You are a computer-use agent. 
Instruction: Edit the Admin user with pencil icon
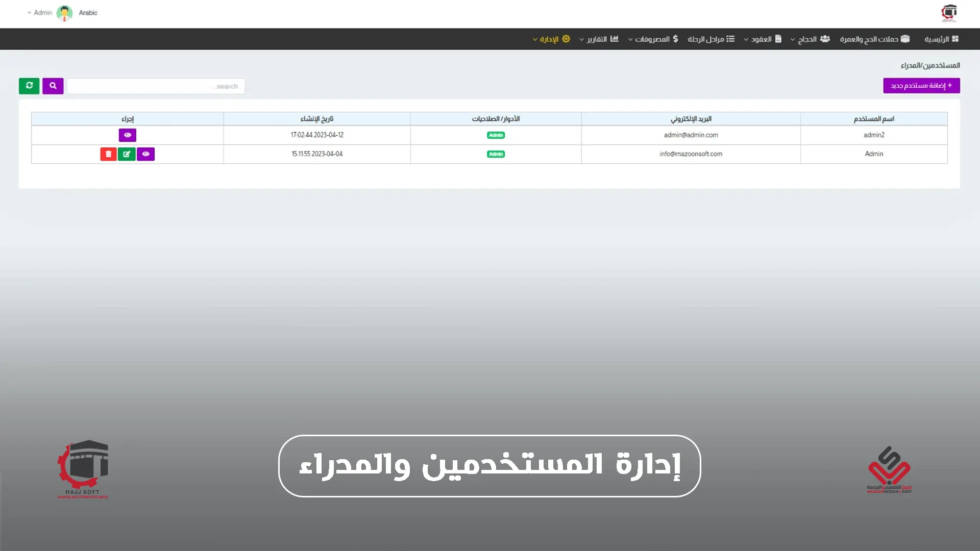pyautogui.click(x=127, y=154)
